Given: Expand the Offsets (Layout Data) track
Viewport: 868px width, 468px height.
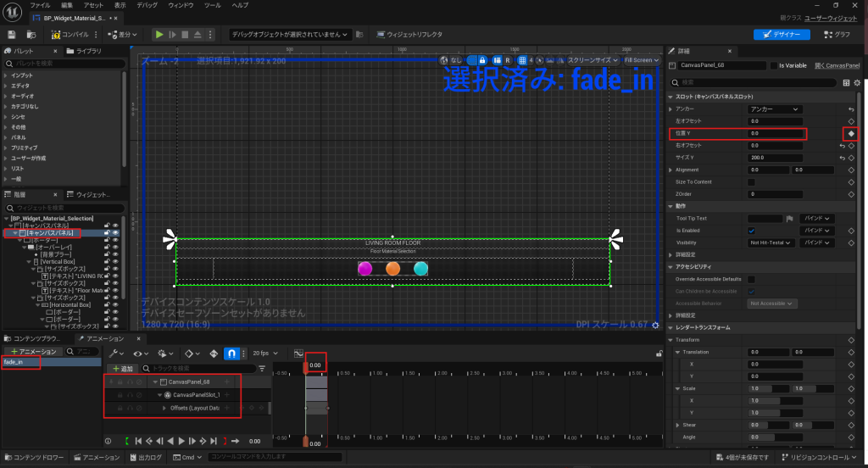Looking at the screenshot, I should coord(164,408).
